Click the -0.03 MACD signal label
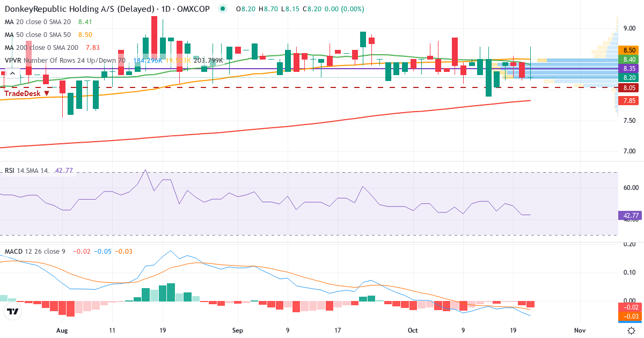This screenshot has width=644, height=338. coord(630,316)
